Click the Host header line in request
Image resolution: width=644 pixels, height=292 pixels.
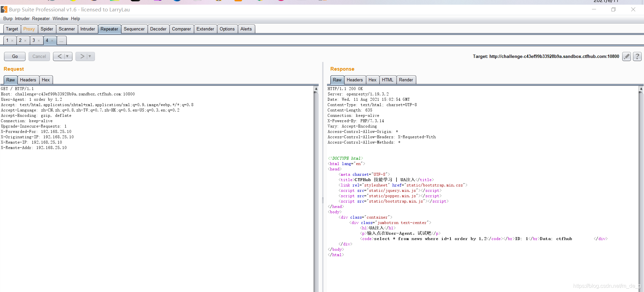pyautogui.click(x=68, y=94)
